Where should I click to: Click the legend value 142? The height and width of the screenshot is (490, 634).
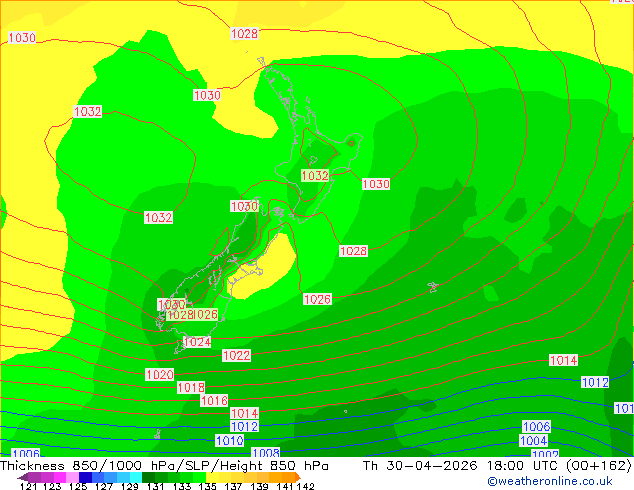[x=306, y=486]
